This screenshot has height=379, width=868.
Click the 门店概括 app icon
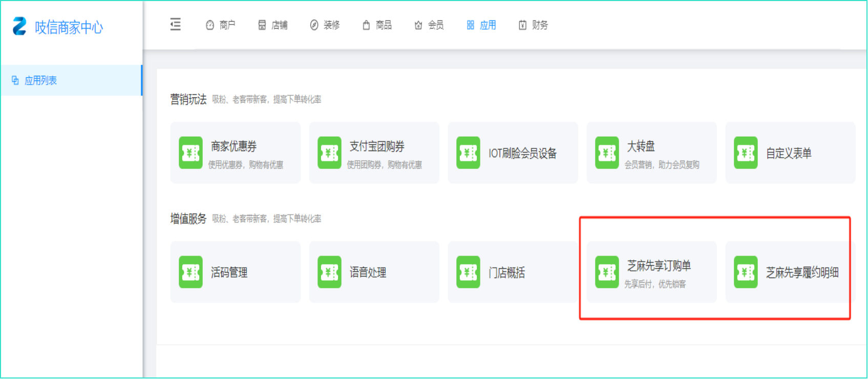point(468,272)
